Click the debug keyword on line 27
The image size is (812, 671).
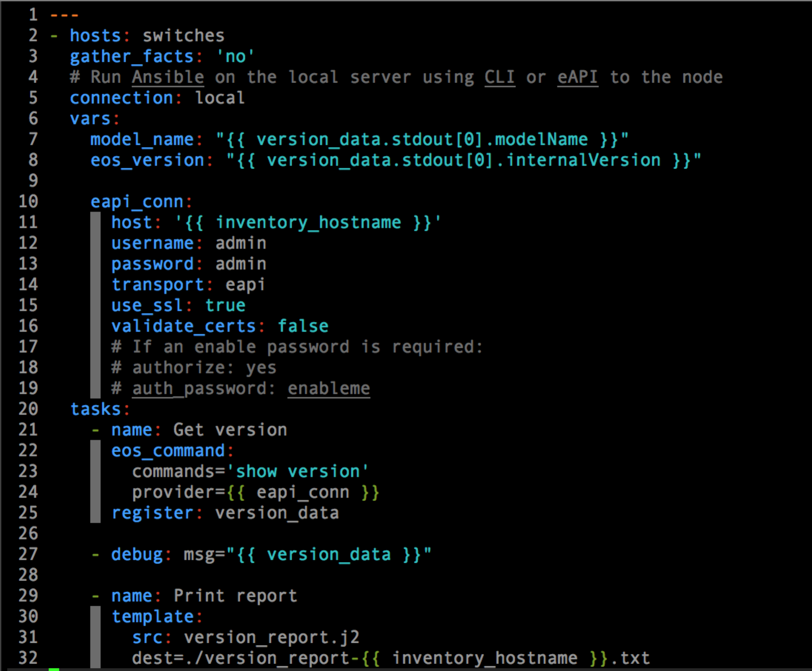click(x=136, y=554)
